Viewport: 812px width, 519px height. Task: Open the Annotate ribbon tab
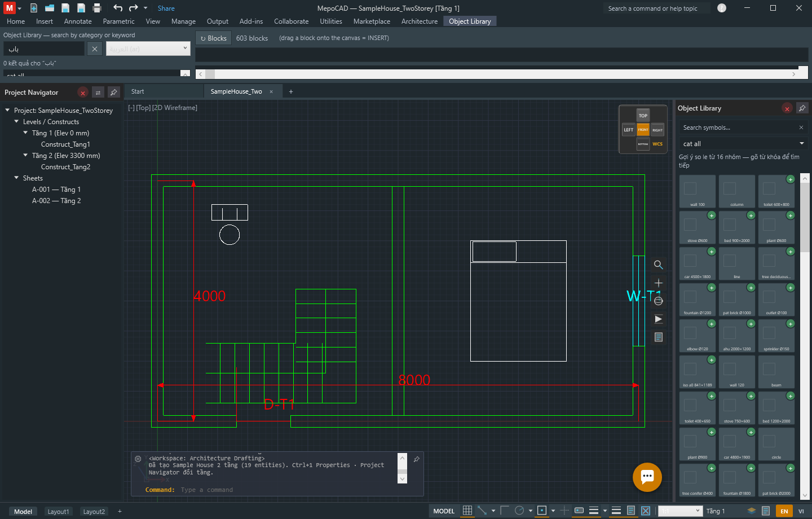point(78,21)
